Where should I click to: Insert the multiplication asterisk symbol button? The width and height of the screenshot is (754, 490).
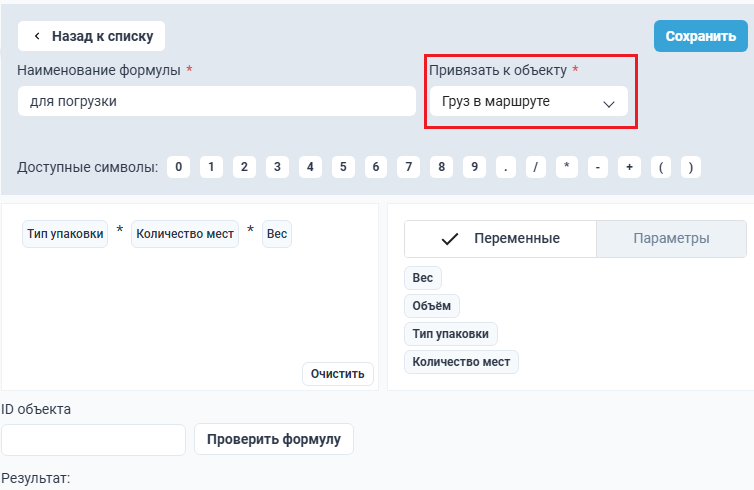[x=566, y=167]
